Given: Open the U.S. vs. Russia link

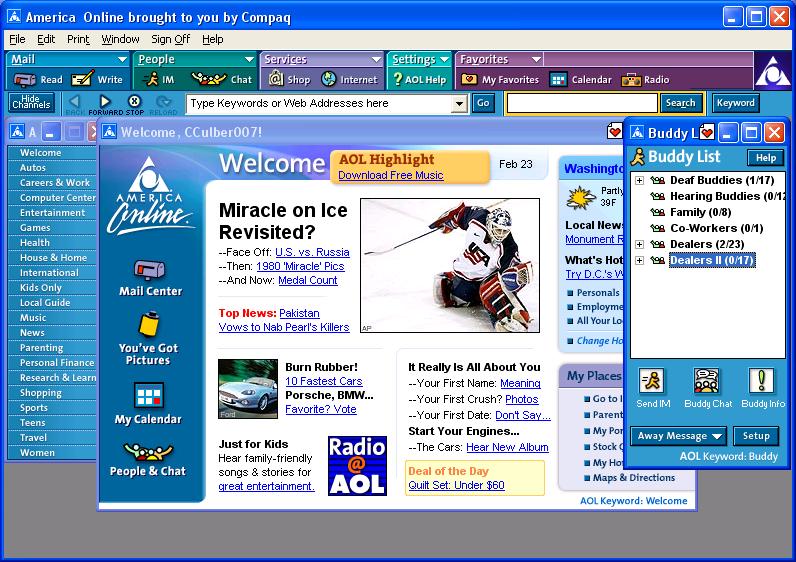Looking at the screenshot, I should point(312,252).
